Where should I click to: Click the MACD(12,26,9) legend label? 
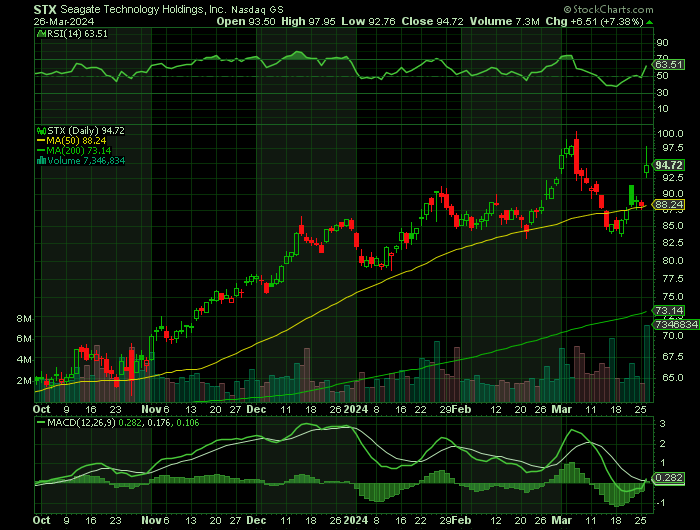point(81,423)
